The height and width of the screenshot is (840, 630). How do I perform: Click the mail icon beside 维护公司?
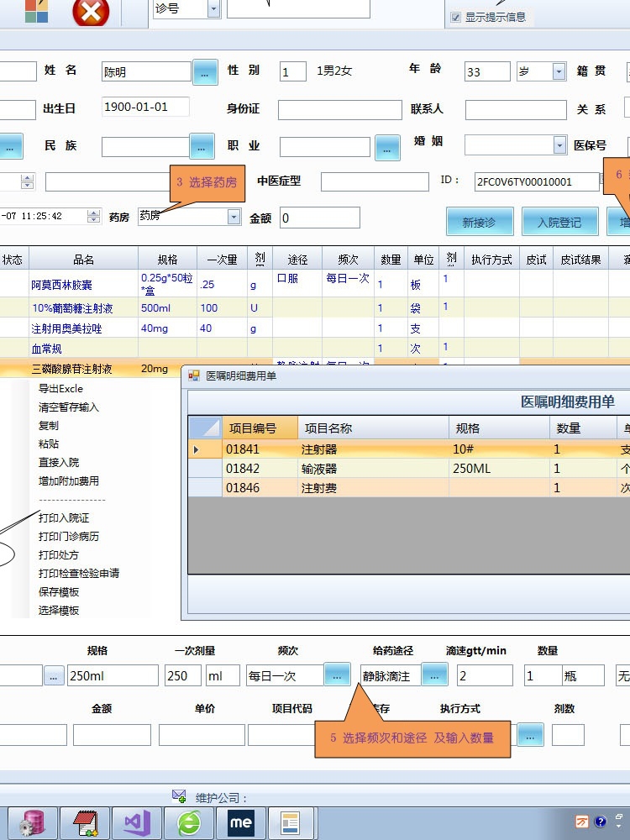pos(179,796)
